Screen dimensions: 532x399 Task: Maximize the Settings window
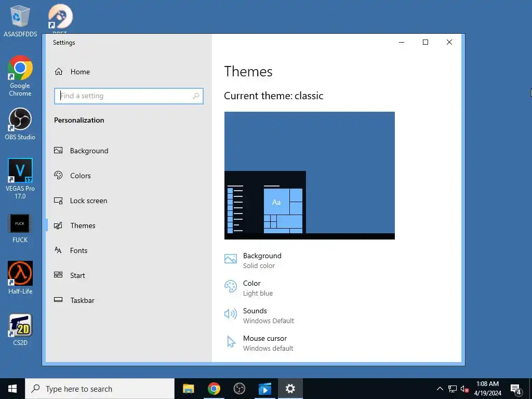coord(425,42)
